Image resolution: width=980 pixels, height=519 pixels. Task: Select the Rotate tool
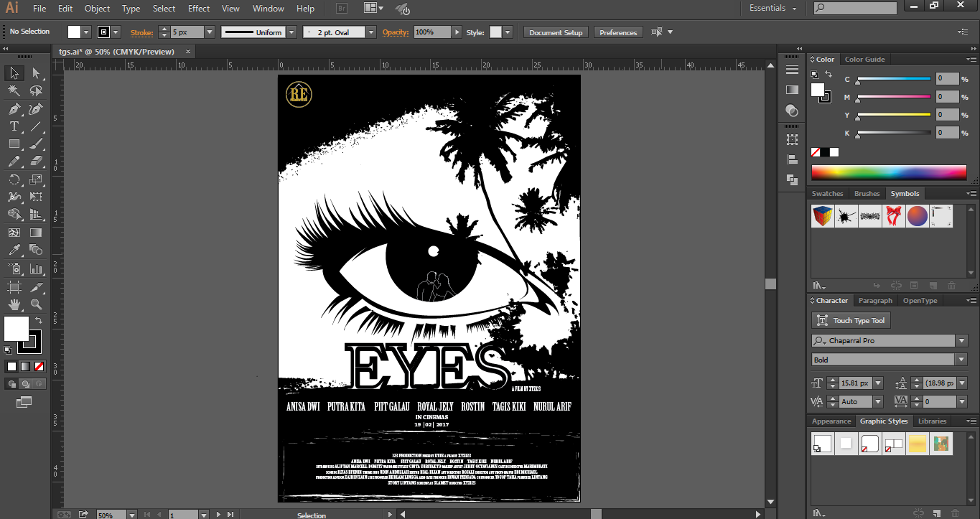(x=14, y=179)
